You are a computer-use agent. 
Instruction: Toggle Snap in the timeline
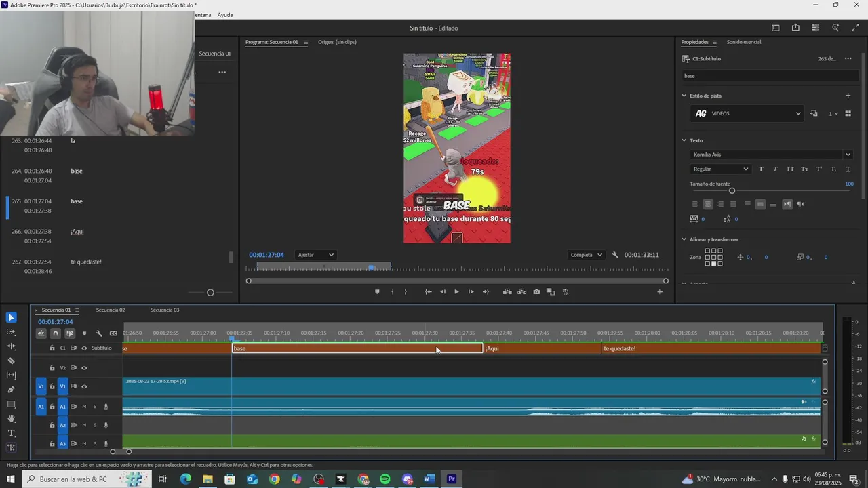[x=56, y=333]
